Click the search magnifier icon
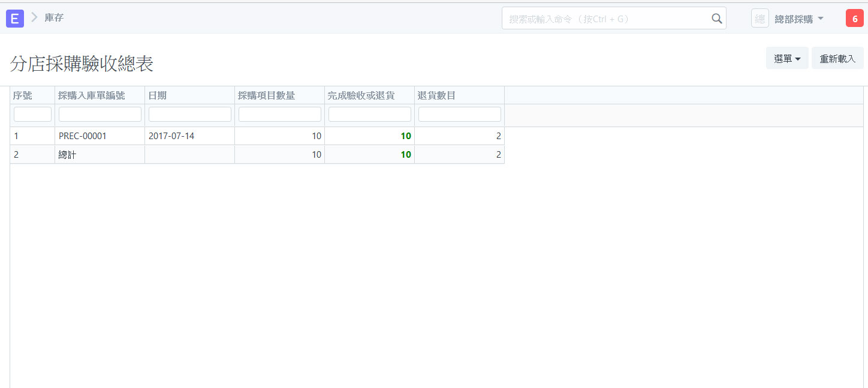The image size is (868, 388). (716, 19)
